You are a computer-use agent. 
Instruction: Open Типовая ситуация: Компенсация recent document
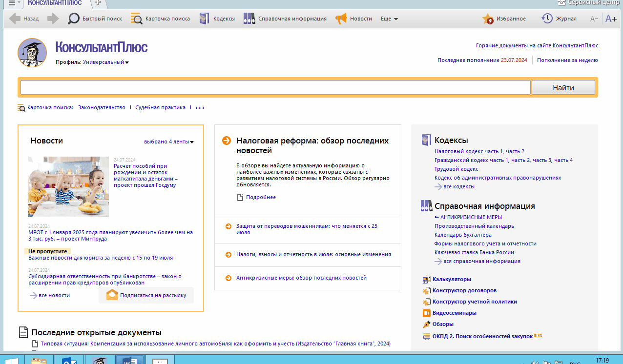pos(216,344)
